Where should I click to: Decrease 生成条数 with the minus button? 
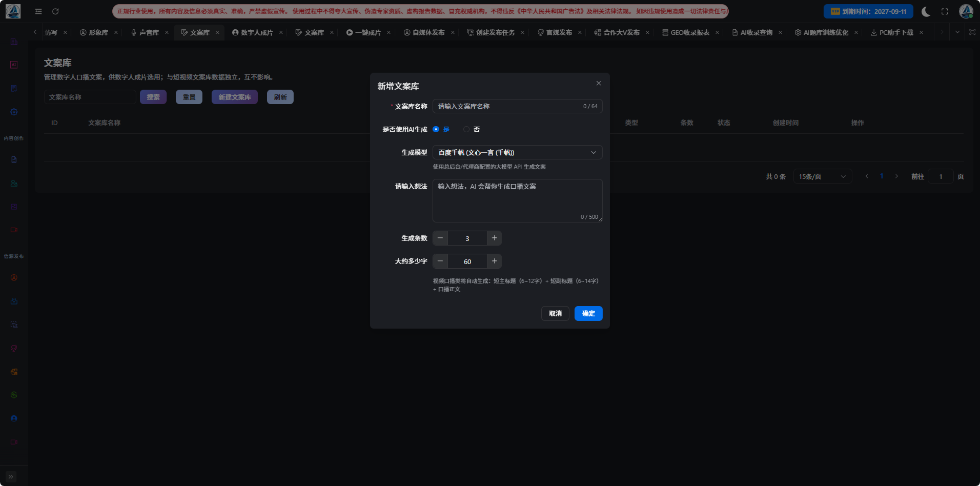point(440,238)
